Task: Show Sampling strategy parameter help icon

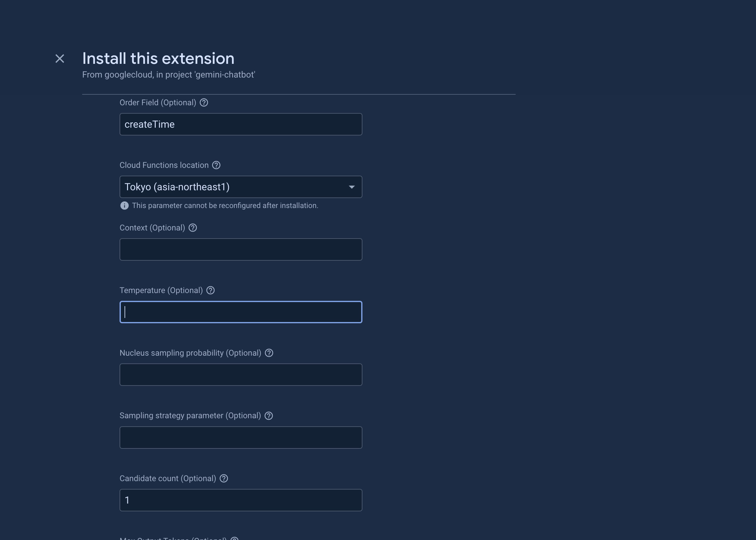Action: (x=269, y=416)
